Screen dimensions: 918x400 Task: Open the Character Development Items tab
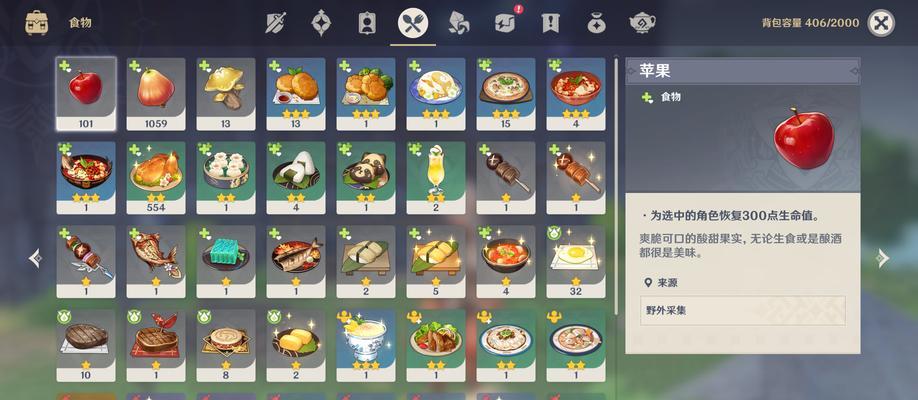(366, 23)
